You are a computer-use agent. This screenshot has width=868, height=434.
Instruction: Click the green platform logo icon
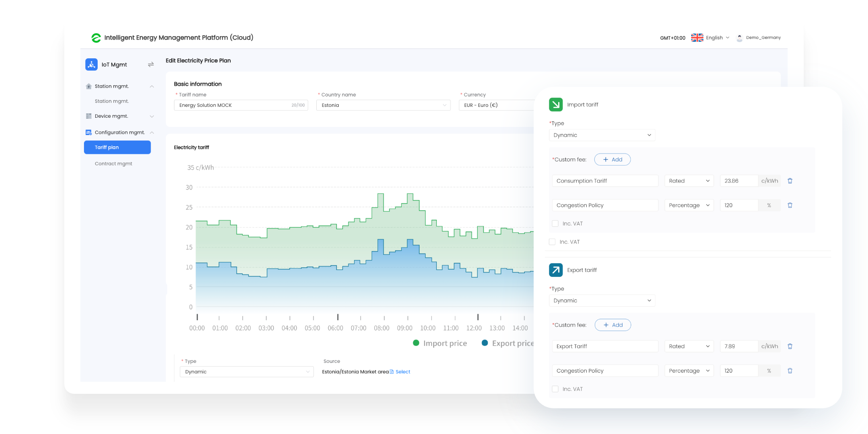96,38
